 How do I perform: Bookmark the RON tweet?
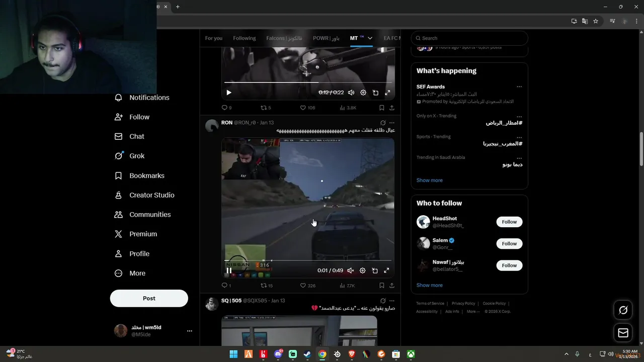[381, 286]
